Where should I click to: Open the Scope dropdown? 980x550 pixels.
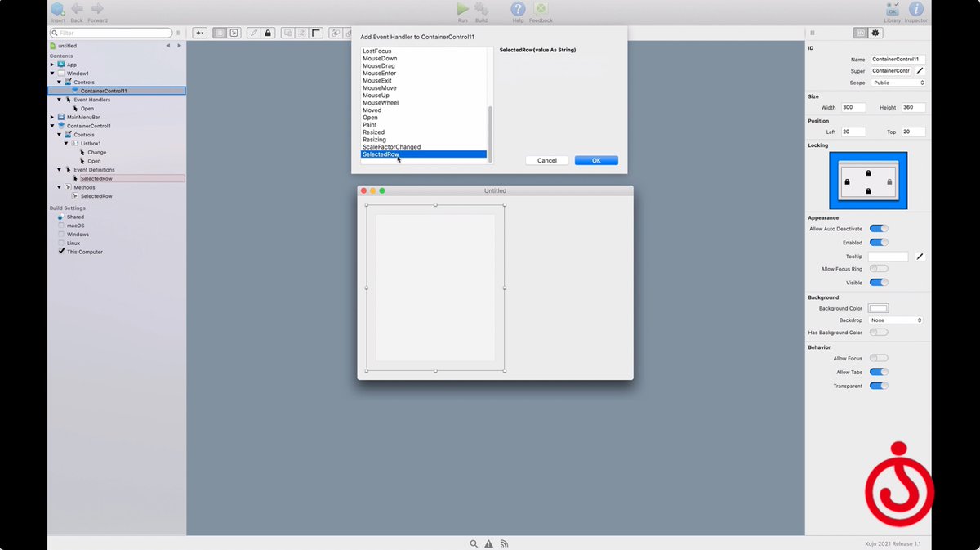point(897,83)
